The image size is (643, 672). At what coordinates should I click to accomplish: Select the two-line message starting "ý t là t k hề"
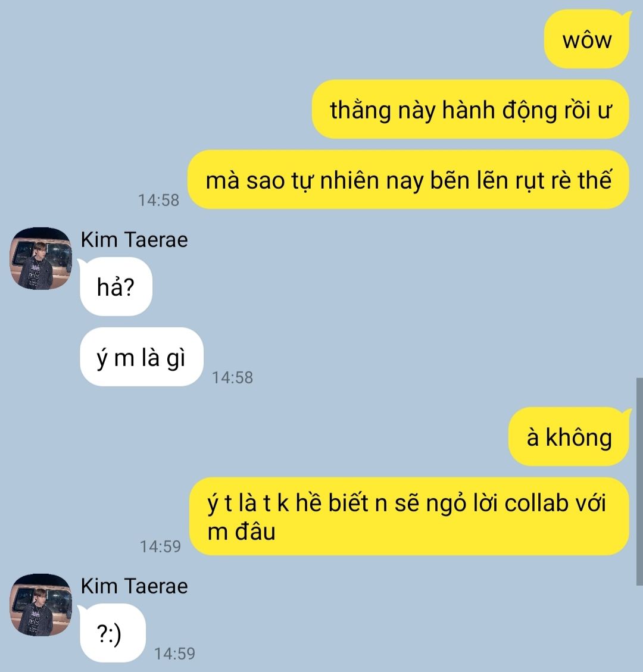(x=409, y=517)
